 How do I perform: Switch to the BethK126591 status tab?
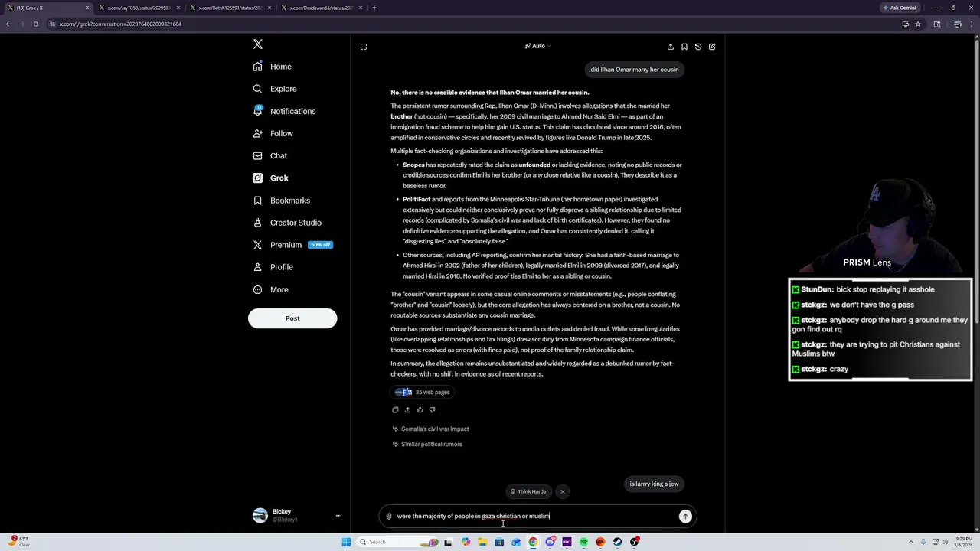pos(230,8)
